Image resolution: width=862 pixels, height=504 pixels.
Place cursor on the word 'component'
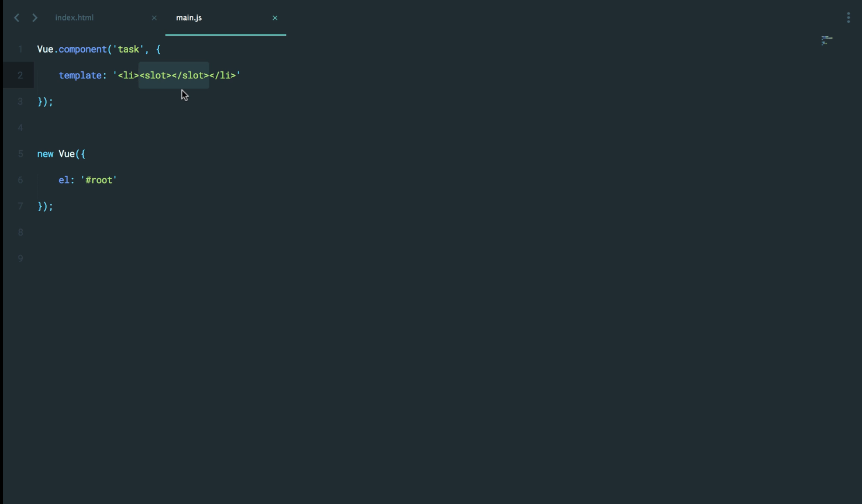point(82,49)
